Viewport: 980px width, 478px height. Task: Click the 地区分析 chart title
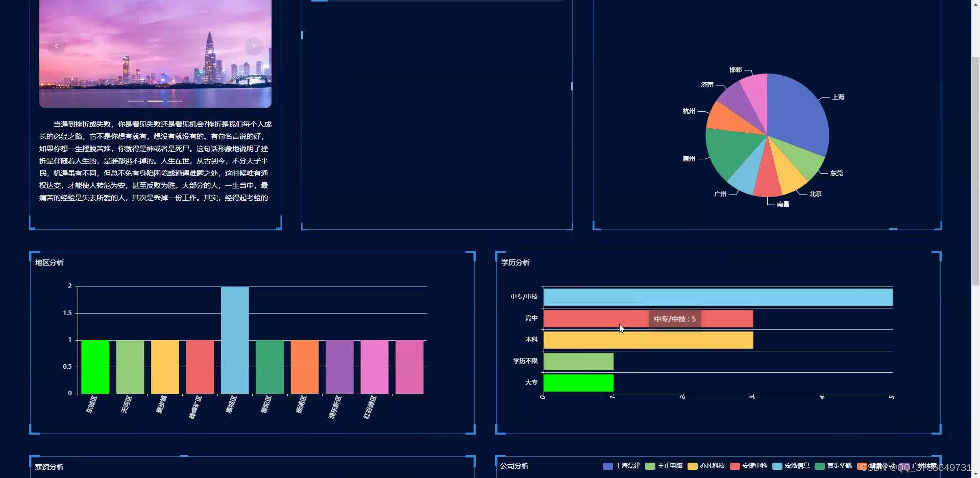coord(50,262)
